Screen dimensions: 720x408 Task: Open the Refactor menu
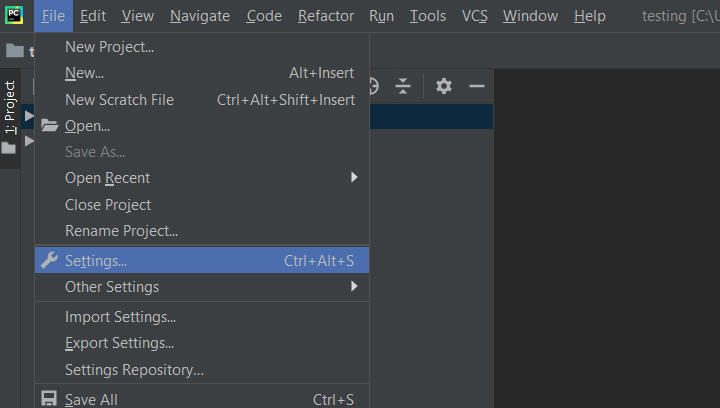pos(326,16)
